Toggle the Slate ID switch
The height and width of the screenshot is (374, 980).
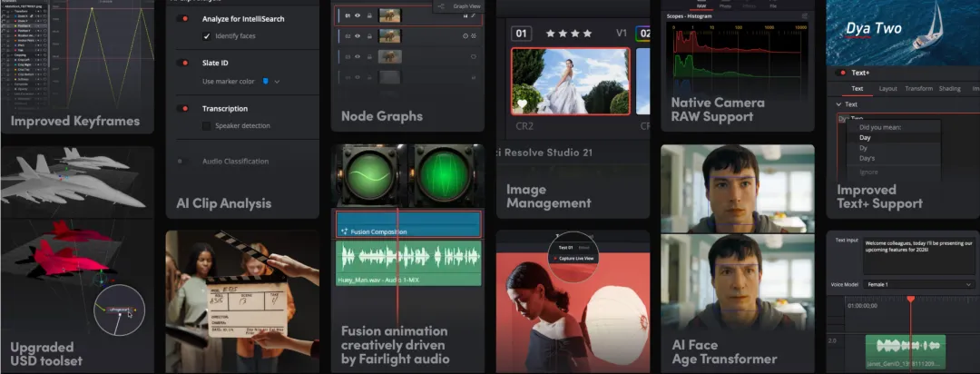183,64
